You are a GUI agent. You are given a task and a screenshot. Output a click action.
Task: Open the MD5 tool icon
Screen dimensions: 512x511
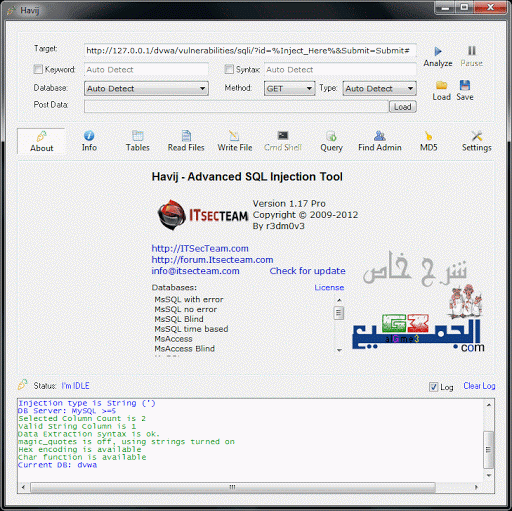point(428,136)
